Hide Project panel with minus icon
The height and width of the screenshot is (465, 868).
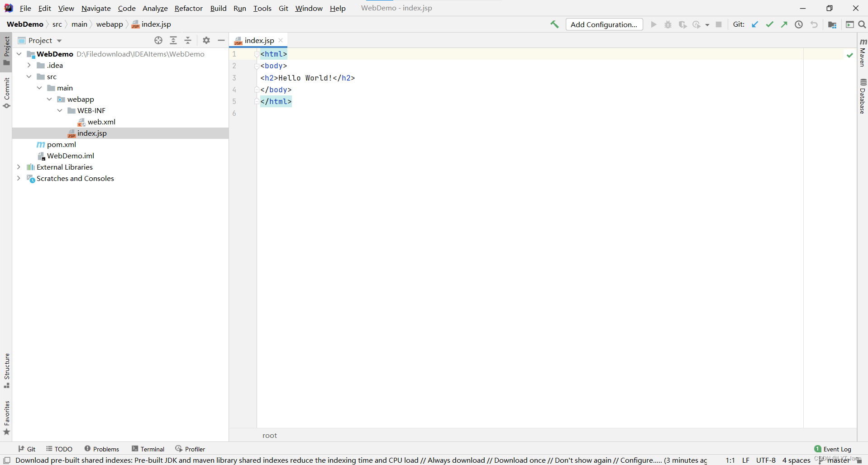tap(221, 40)
